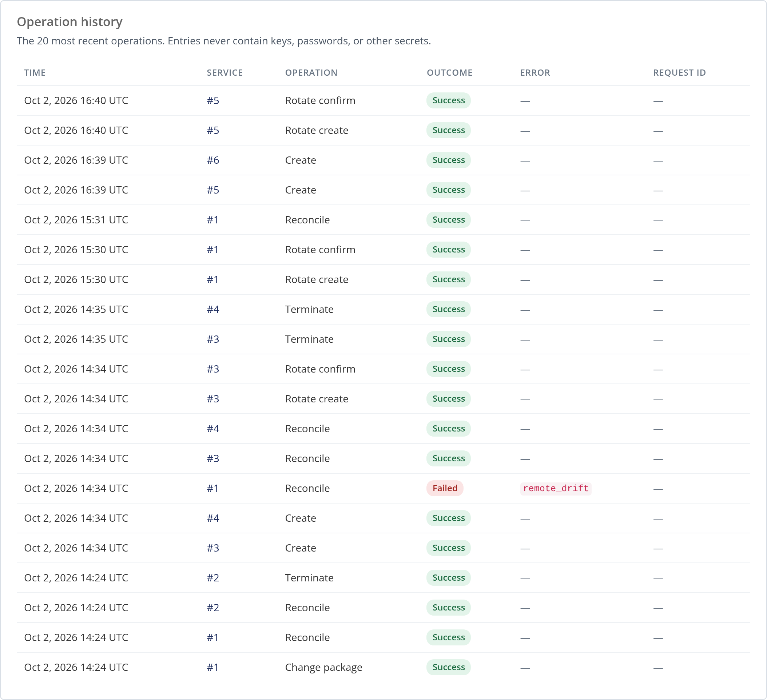The height and width of the screenshot is (700, 767).
Task: Open service #4 link in 14:34 Reconcile row
Action: click(213, 429)
